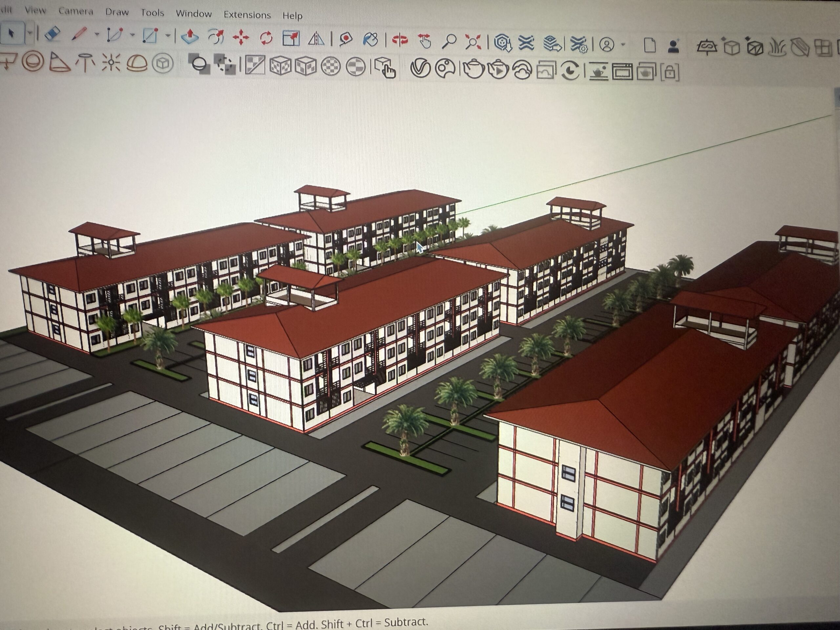Toggle V-Ray sphere light icon

point(33,61)
